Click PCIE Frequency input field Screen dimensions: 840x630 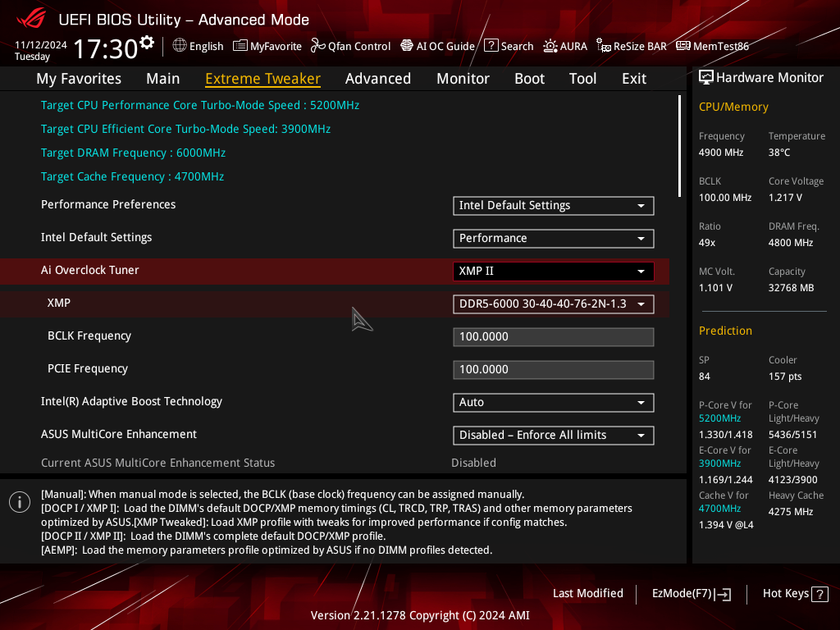tap(554, 370)
